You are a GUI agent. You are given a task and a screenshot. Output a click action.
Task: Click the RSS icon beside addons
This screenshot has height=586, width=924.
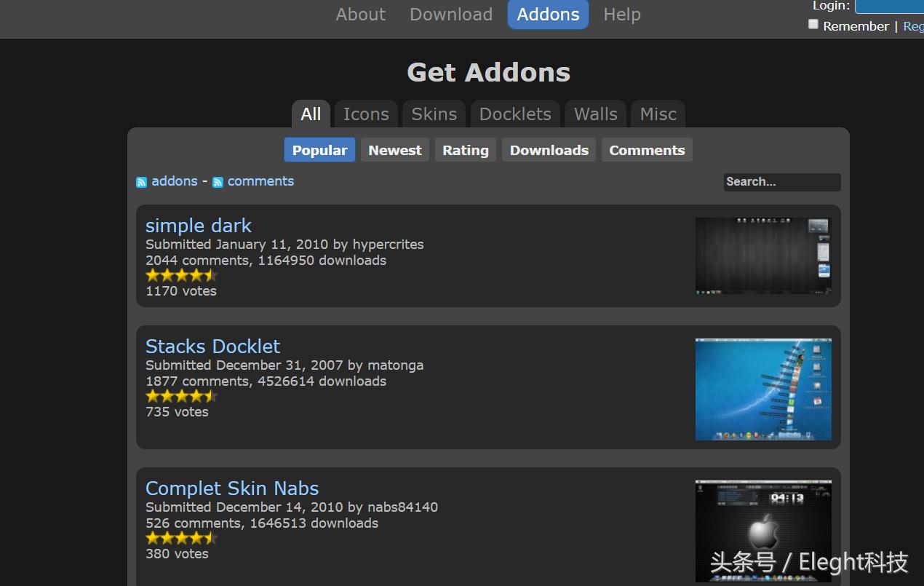tap(141, 182)
